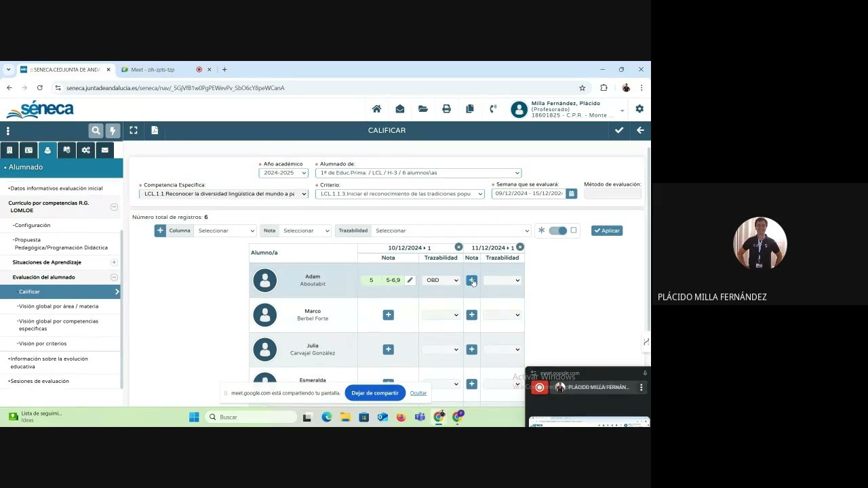Viewport: 868px width, 488px height.
Task: Open the Competencia Específica dropdown
Action: (224, 194)
